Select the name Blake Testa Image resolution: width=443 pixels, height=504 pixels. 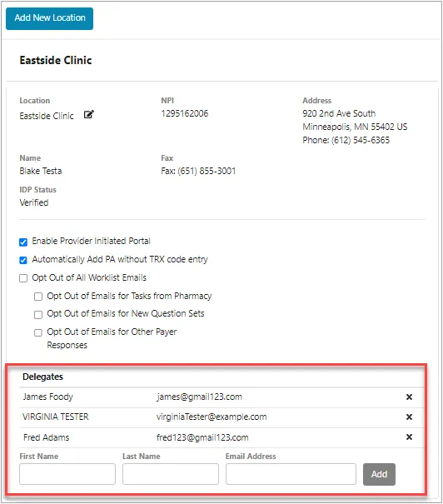(x=41, y=171)
